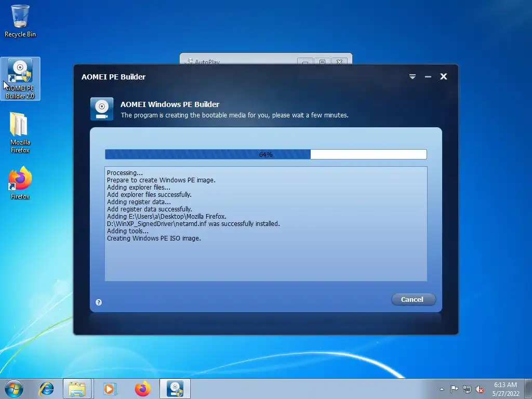Click the 'Processing...' log line

(x=125, y=172)
